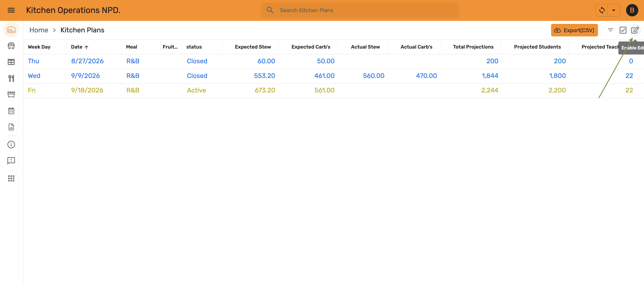Sort by the Week Day column header
644x285 pixels.
[x=39, y=47]
